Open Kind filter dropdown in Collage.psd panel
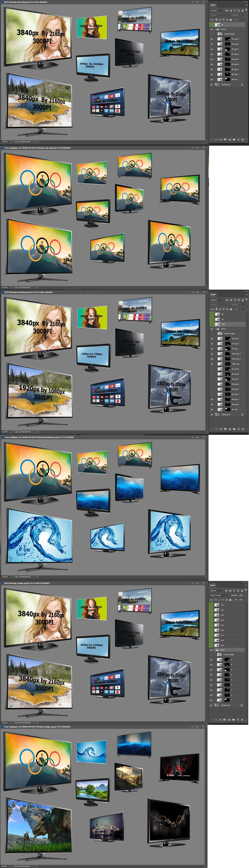Screen dimensions: 249x868 click(216, 591)
